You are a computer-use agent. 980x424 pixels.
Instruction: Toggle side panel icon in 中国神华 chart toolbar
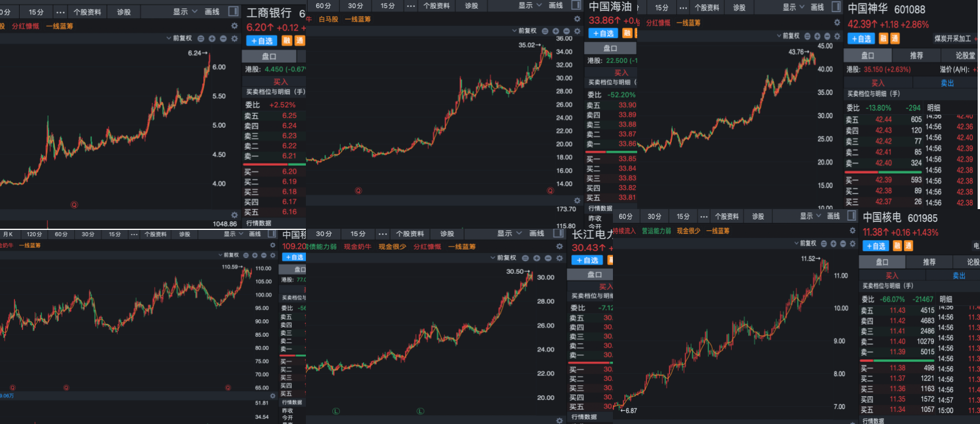tap(836, 7)
